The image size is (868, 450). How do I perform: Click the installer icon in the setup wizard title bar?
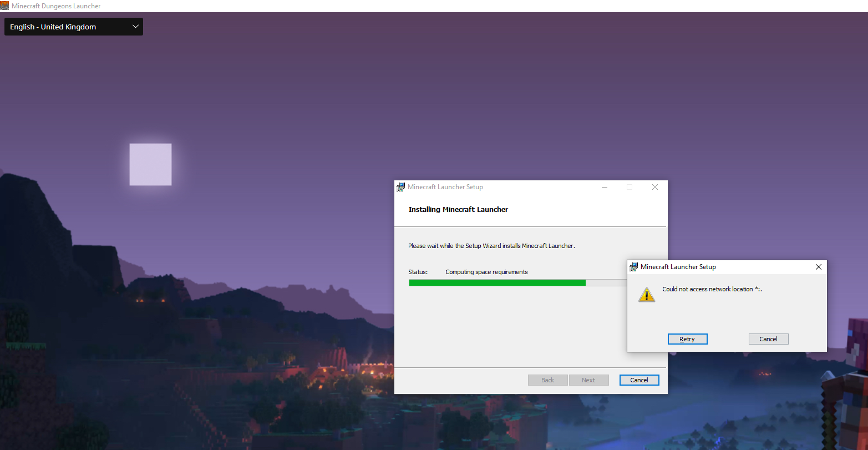[400, 187]
